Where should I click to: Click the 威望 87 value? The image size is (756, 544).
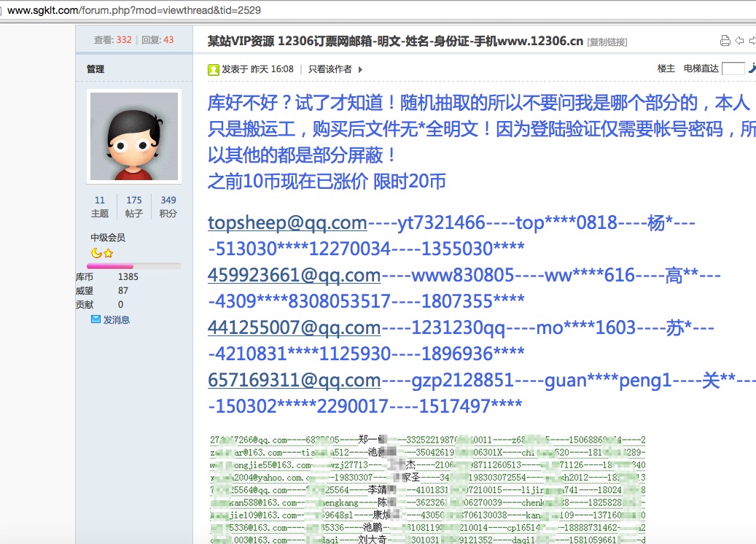(x=123, y=290)
